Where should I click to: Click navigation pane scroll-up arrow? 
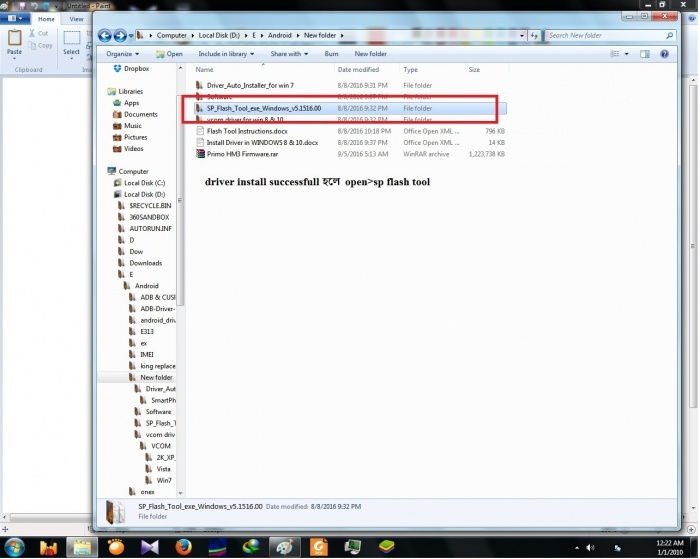pyautogui.click(x=180, y=68)
